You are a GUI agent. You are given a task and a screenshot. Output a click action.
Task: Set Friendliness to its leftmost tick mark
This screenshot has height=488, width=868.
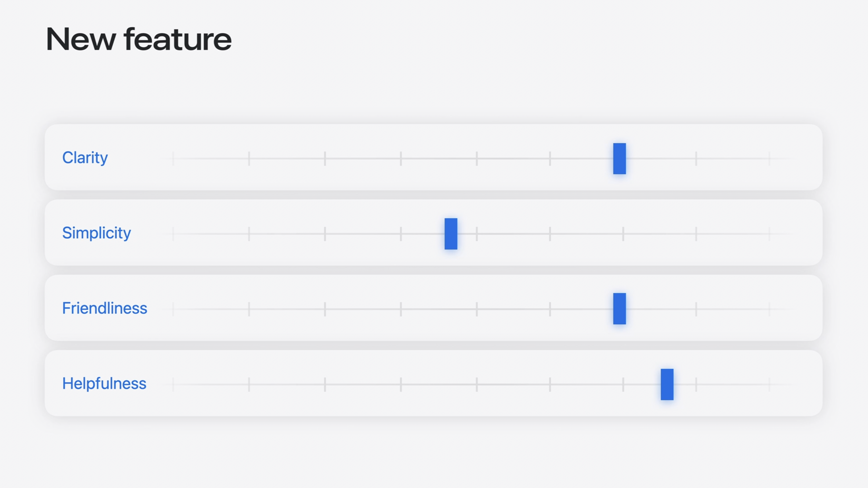(x=173, y=309)
